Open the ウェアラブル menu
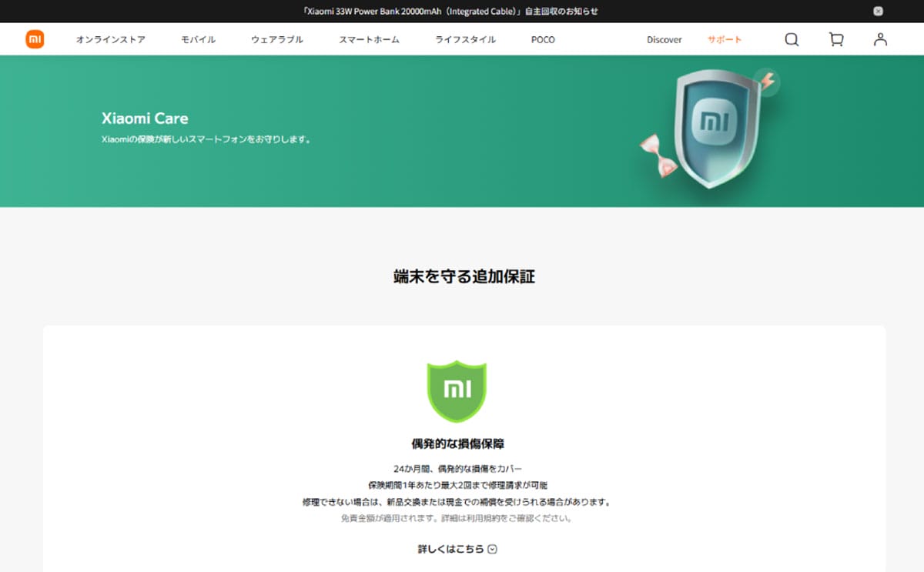The image size is (924, 572). [276, 39]
